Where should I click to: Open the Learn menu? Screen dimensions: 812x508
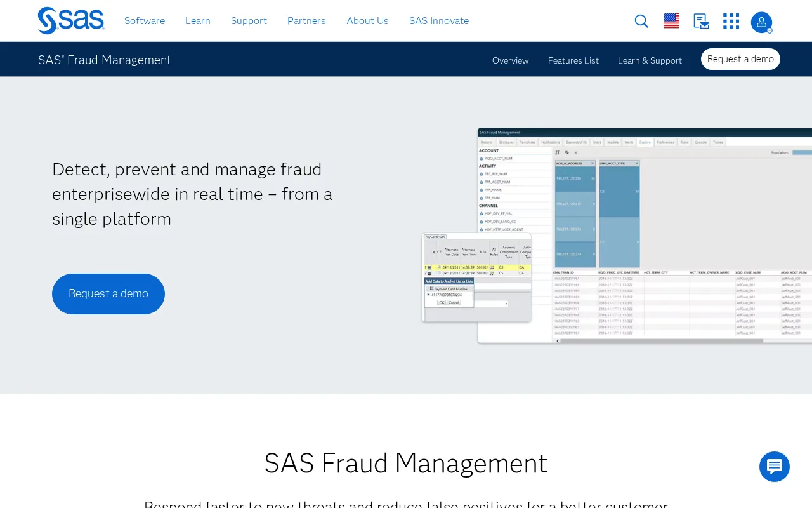tap(198, 21)
